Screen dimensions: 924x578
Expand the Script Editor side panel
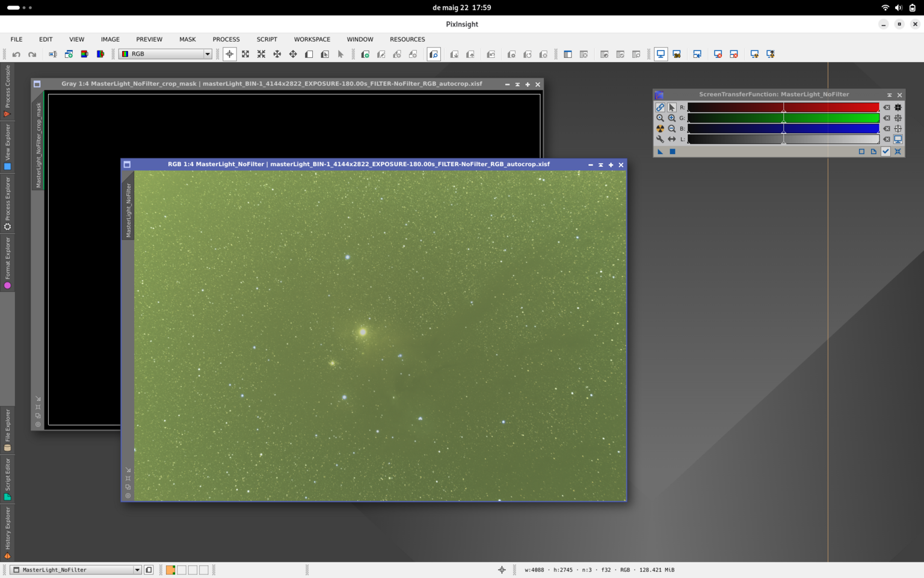[x=7, y=479]
